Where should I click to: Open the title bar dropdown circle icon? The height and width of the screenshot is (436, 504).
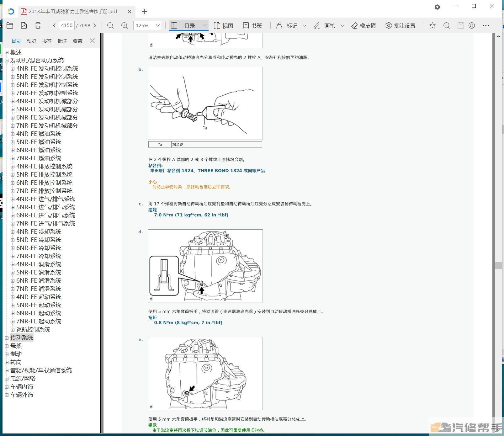point(437,7)
